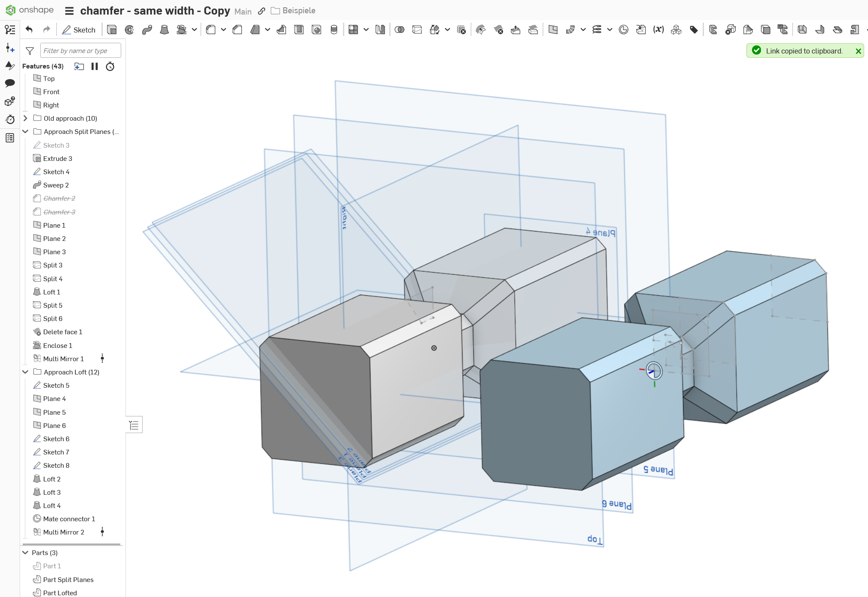Click the Onshape logo
868x597 pixels.
tap(30, 10)
